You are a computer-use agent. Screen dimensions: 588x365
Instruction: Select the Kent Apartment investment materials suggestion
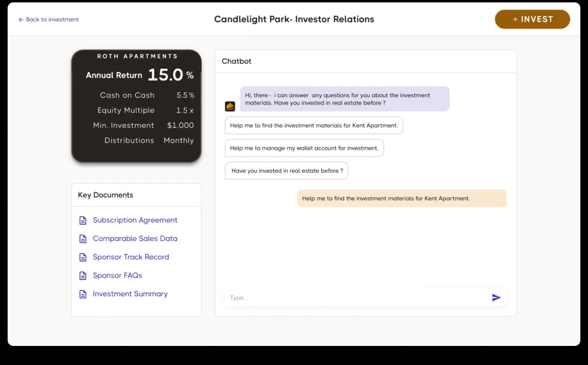pos(314,125)
